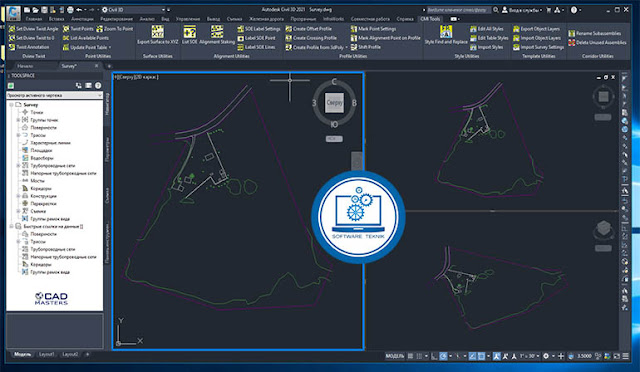Select Edit Table Styles tool
The height and width of the screenshot is (372, 640).
click(x=489, y=38)
